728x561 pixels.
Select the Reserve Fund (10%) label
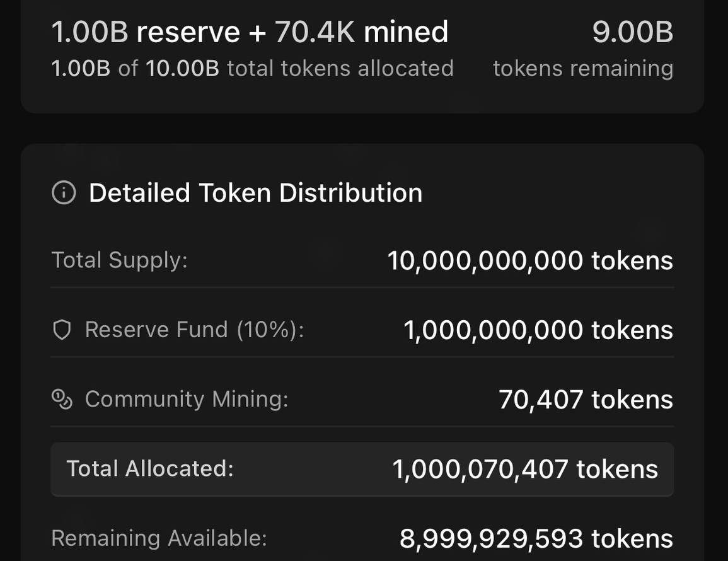(x=195, y=330)
